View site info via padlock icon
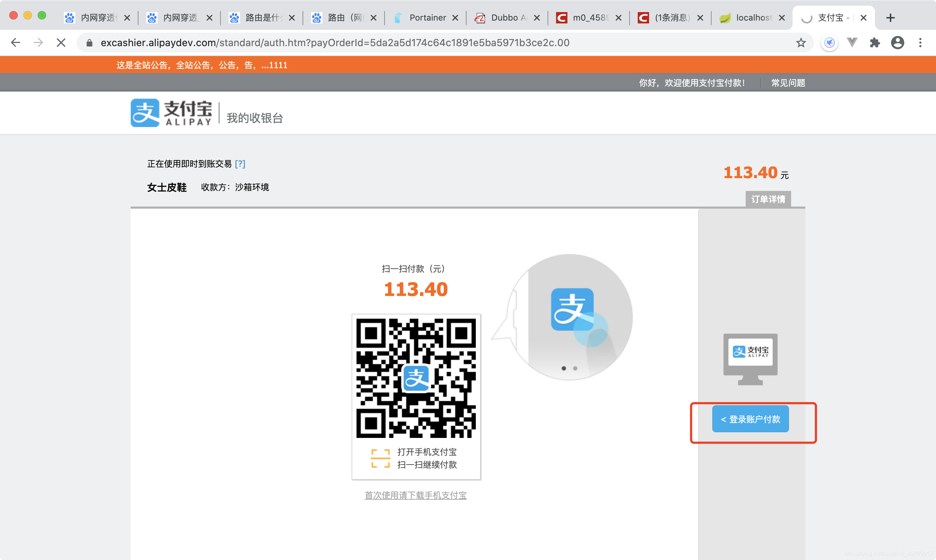 [89, 43]
